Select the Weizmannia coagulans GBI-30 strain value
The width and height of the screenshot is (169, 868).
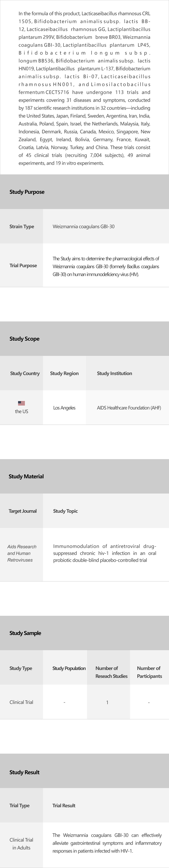tap(84, 226)
